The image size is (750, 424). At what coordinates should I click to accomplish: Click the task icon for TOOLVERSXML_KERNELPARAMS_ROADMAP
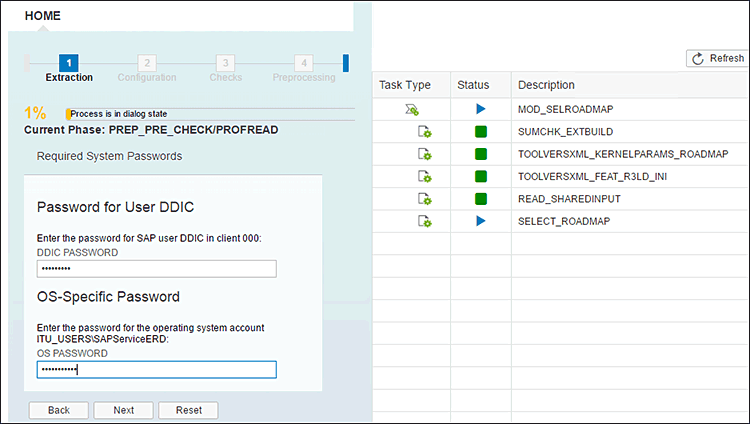pos(424,154)
